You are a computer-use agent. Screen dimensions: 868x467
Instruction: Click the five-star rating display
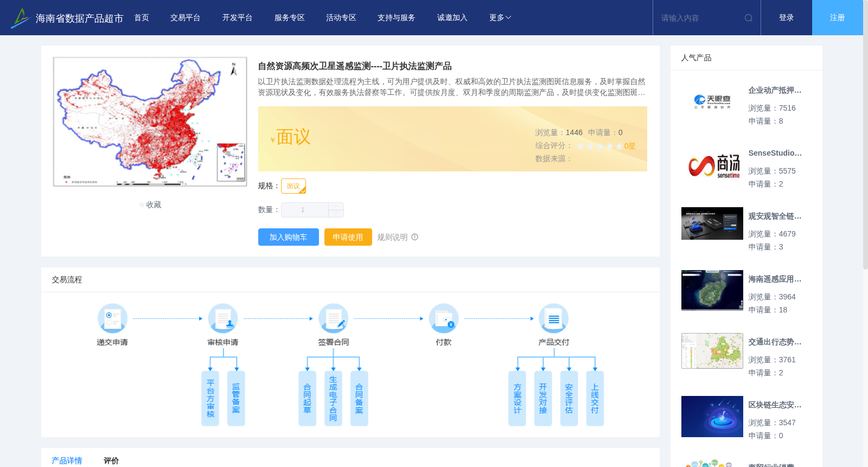(599, 146)
